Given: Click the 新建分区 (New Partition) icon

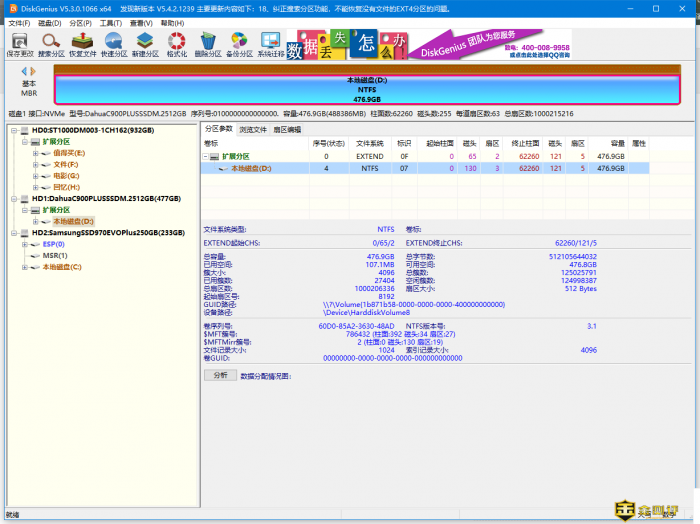Looking at the screenshot, I should (146, 42).
